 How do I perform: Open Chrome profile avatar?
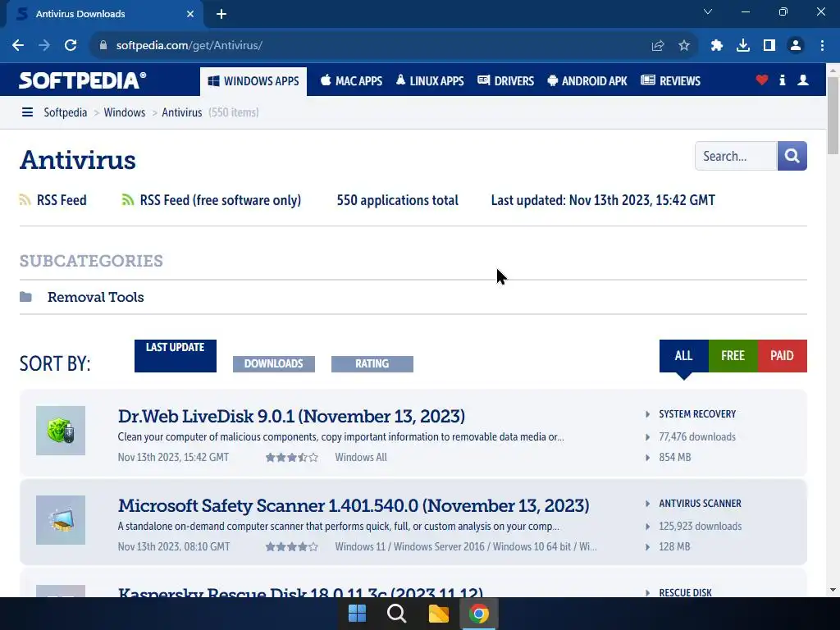coord(796,46)
